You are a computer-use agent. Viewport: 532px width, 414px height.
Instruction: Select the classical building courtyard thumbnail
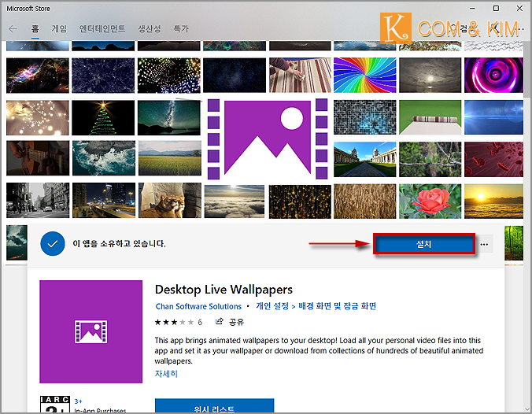pyautogui.click(x=364, y=160)
